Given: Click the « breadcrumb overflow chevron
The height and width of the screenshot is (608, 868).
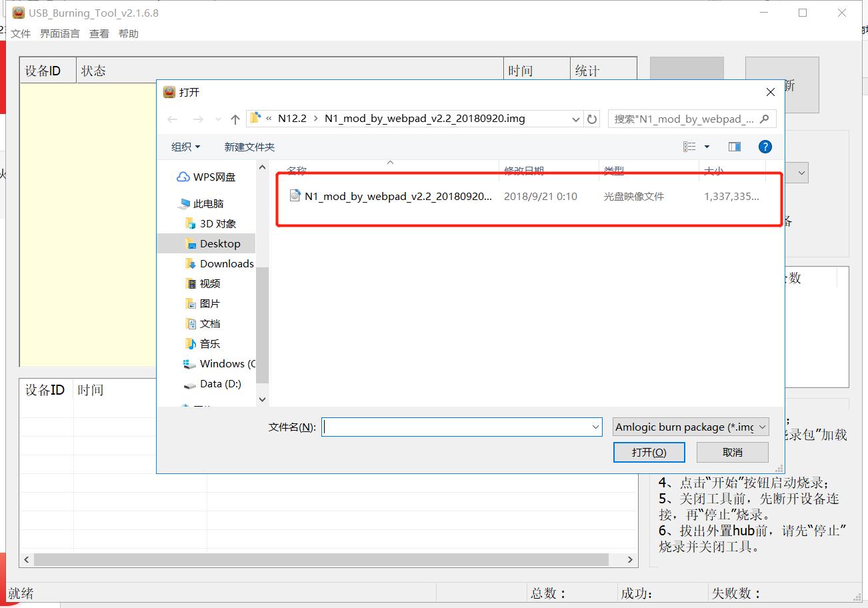Looking at the screenshot, I should [x=269, y=119].
